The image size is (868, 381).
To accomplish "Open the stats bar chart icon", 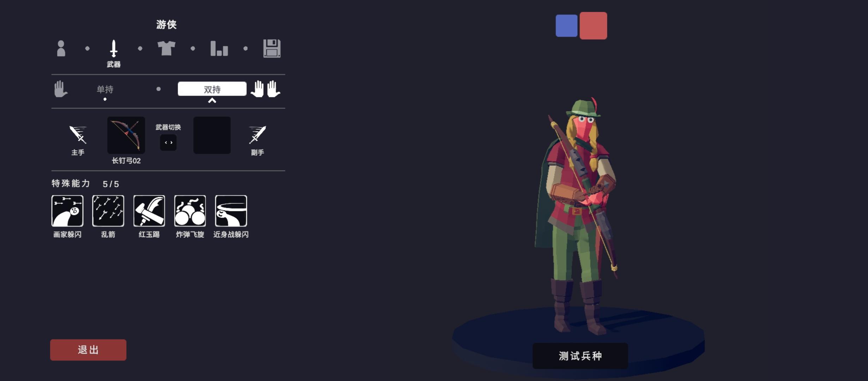I will coord(219,48).
